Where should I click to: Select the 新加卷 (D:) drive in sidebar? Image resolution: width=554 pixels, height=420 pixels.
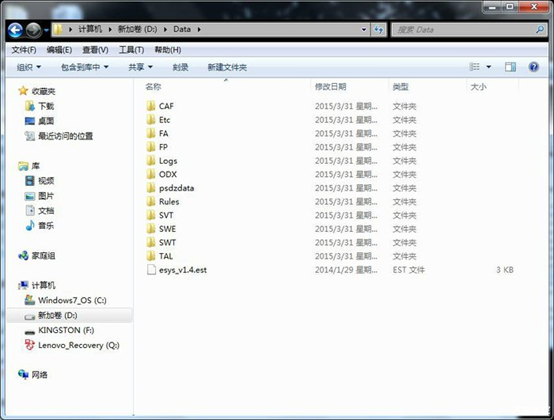tap(58, 315)
